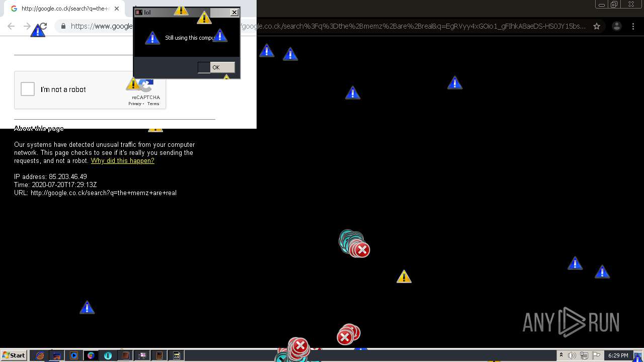Image resolution: width=644 pixels, height=362 pixels.
Task: Open the Action Center flag icon
Action: [x=596, y=355]
